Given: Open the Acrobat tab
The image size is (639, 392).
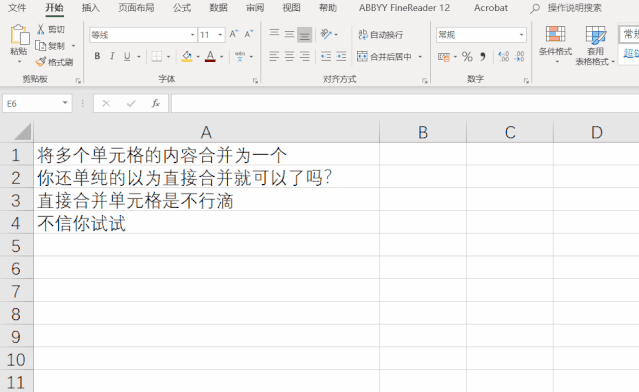Looking at the screenshot, I should click(x=491, y=8).
